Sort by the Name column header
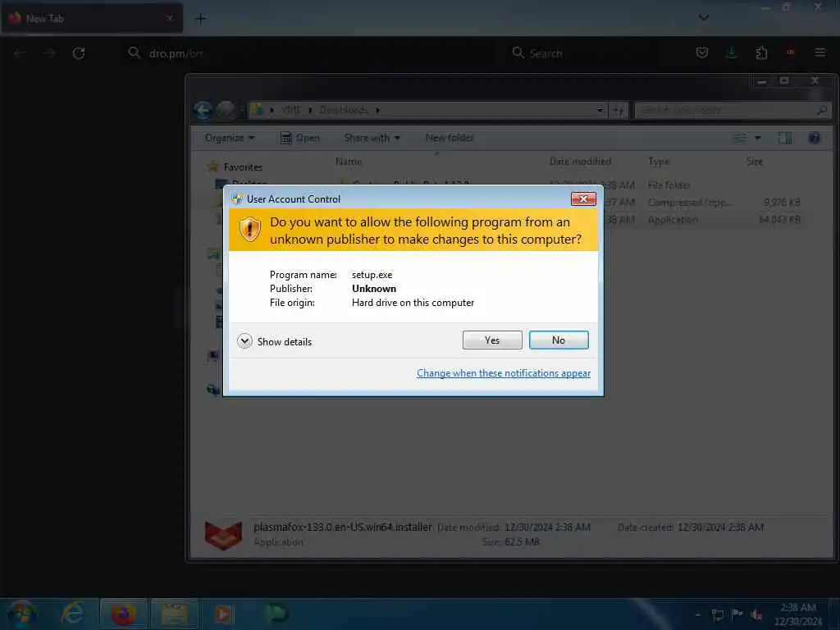This screenshot has width=840, height=630. (348, 162)
